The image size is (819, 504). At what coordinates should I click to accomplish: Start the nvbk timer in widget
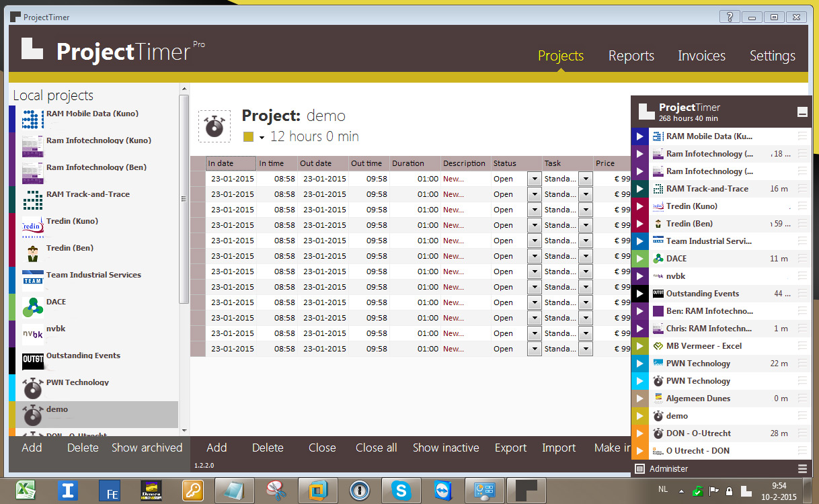[x=639, y=276]
